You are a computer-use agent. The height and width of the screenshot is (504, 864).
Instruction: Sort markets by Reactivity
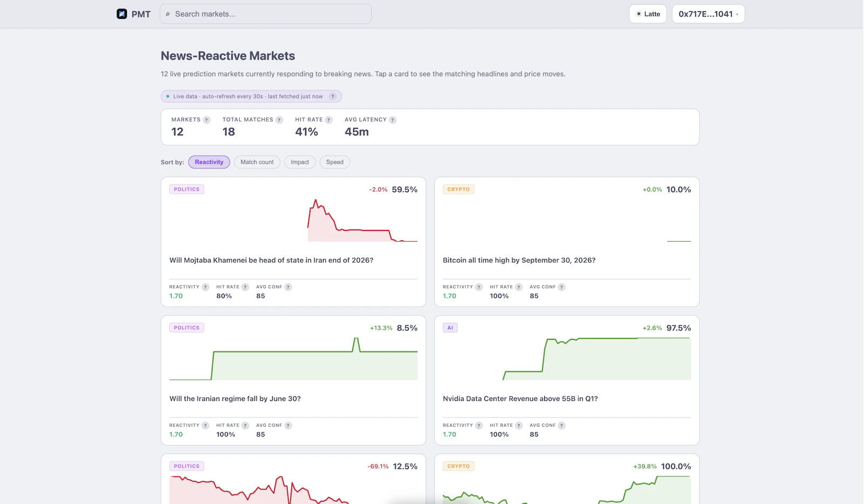209,162
